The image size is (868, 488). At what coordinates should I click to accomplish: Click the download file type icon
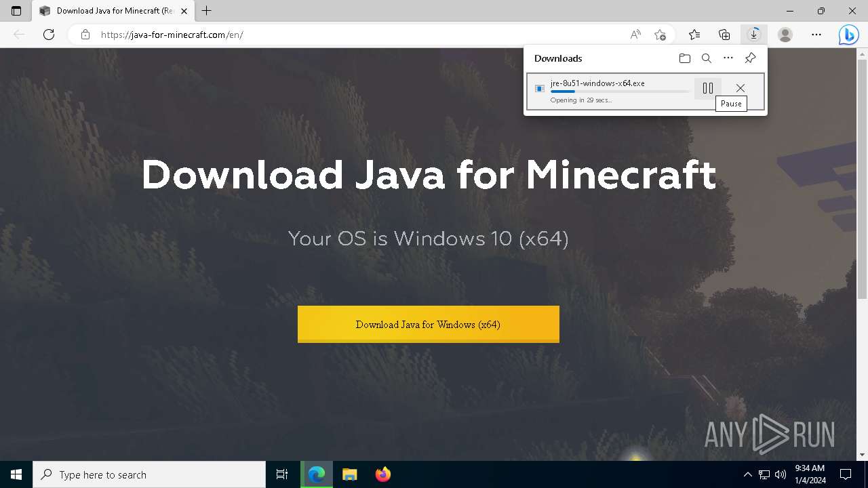[540, 89]
